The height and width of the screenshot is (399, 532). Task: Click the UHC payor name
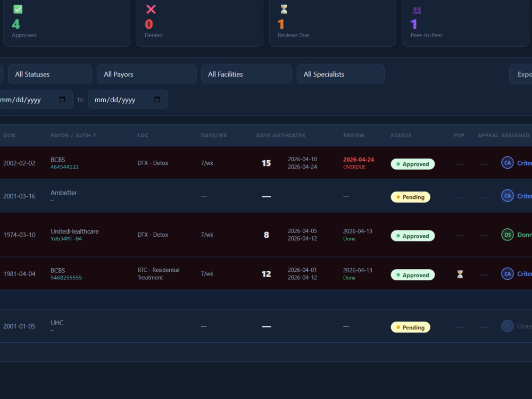57,323
